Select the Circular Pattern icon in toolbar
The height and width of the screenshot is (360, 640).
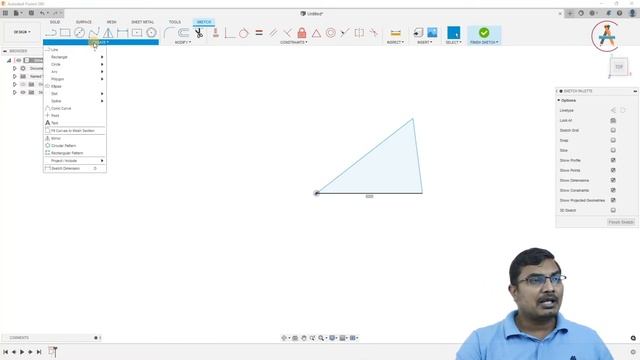pos(151,33)
